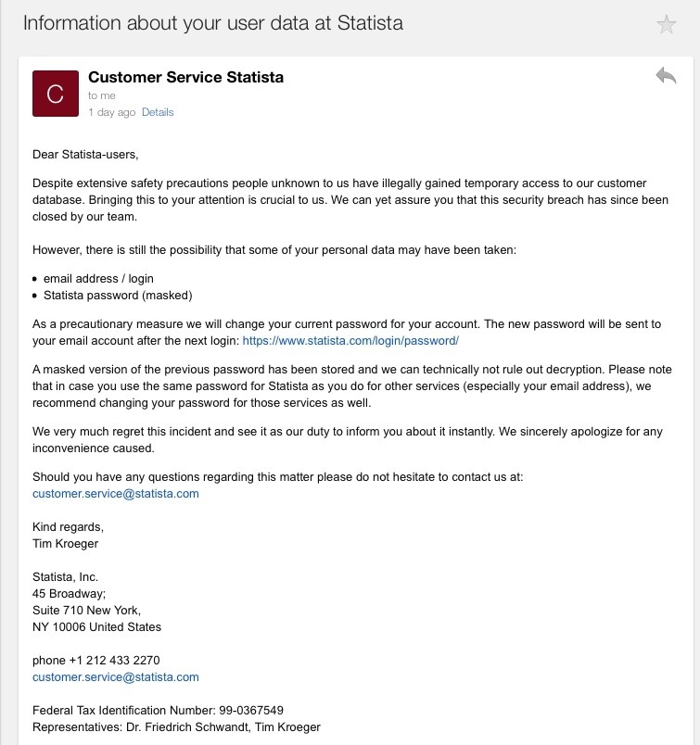Open the Statista login password link
The width and height of the screenshot is (700, 745).
[350, 340]
